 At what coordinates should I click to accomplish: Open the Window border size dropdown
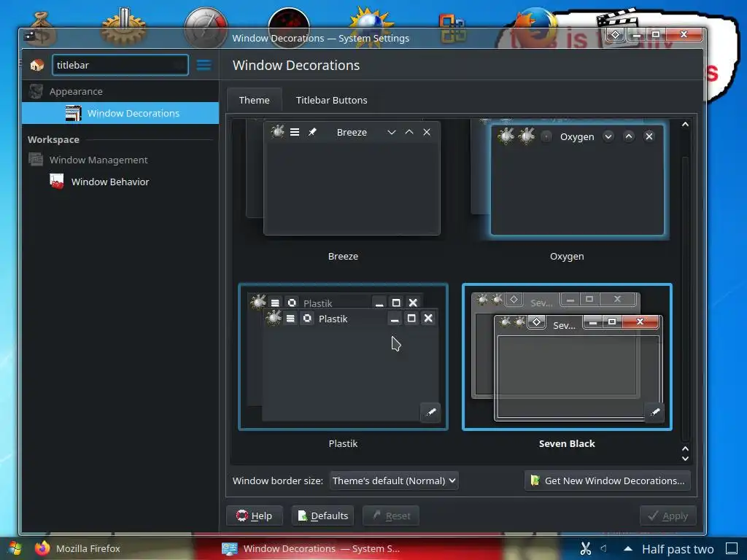(x=394, y=481)
